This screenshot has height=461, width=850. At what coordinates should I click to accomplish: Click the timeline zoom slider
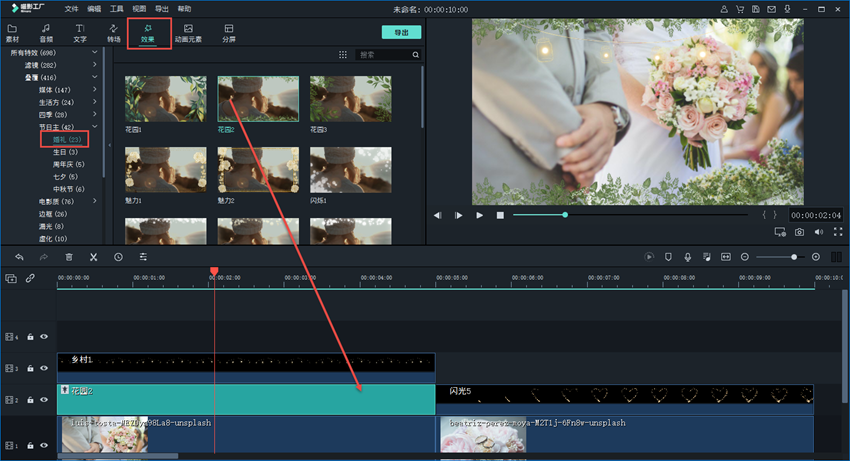781,257
